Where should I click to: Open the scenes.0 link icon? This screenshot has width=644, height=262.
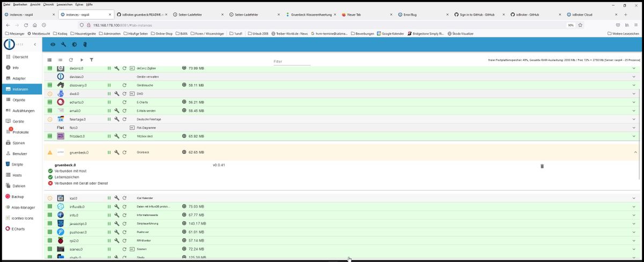pyautogui.click(x=132, y=249)
